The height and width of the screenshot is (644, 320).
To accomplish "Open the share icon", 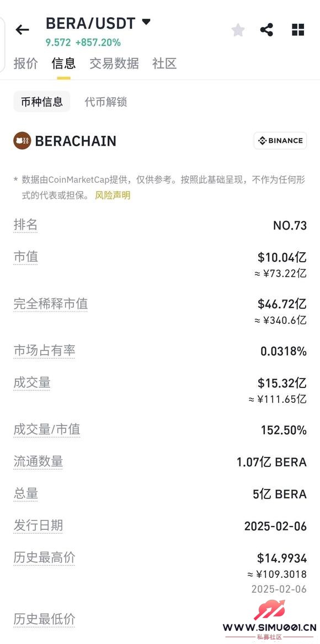I will coord(266,30).
